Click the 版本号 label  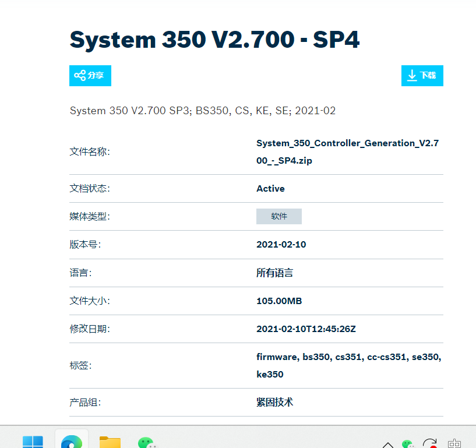point(85,244)
